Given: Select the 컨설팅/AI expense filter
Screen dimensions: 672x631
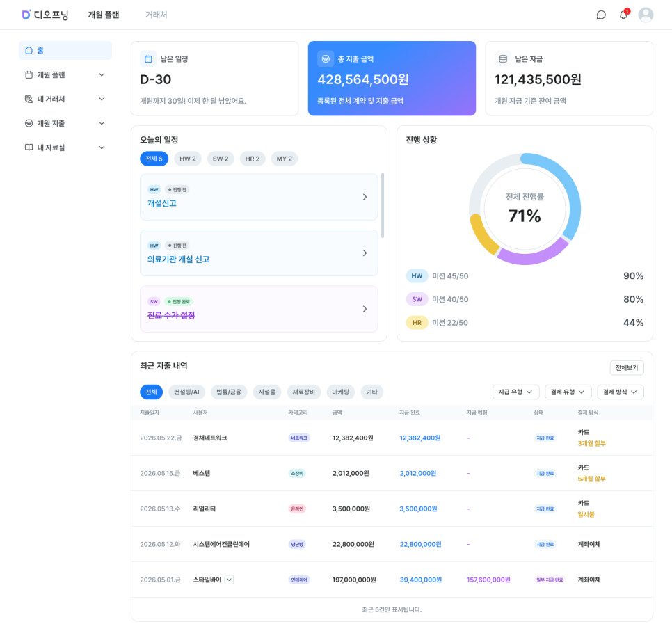Looking at the screenshot, I should 186,392.
